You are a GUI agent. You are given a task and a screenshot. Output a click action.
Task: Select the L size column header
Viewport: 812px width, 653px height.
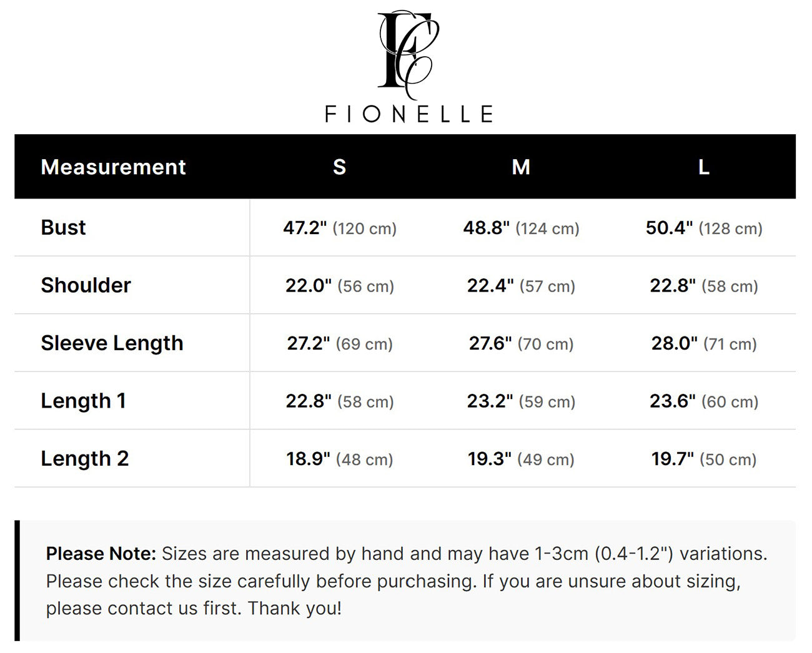click(703, 167)
